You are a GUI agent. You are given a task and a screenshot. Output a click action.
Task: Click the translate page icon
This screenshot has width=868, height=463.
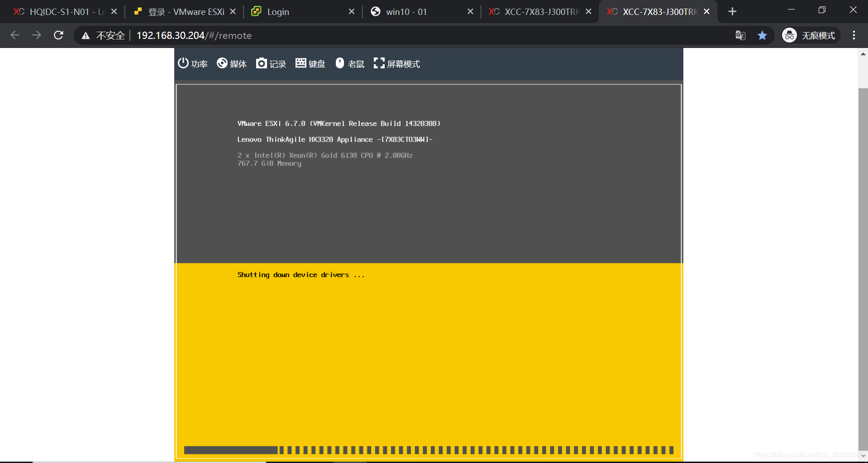(x=740, y=35)
